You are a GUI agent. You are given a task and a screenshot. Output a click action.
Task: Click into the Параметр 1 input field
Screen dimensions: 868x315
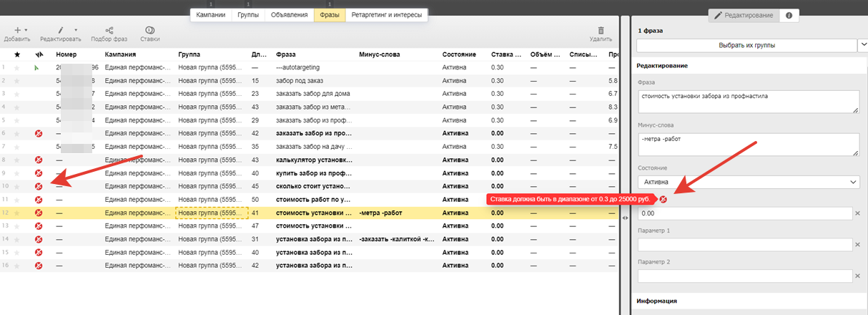(x=744, y=245)
